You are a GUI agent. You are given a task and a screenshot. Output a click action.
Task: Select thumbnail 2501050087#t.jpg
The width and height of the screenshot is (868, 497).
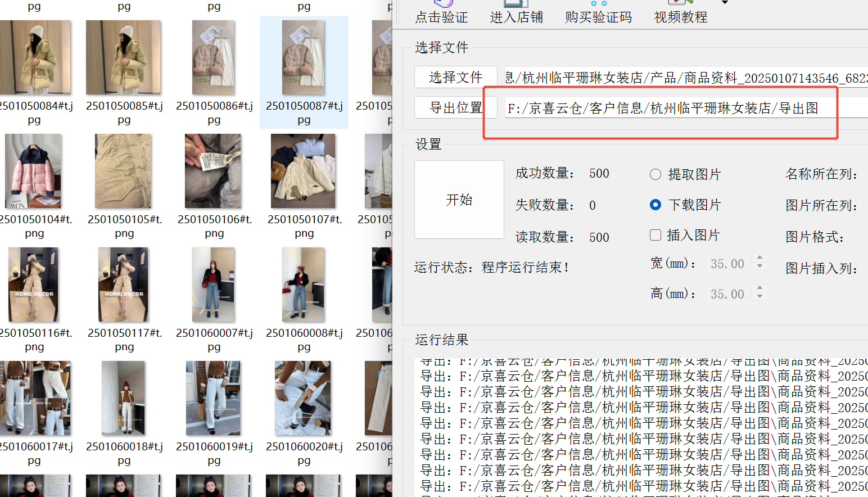(x=304, y=58)
